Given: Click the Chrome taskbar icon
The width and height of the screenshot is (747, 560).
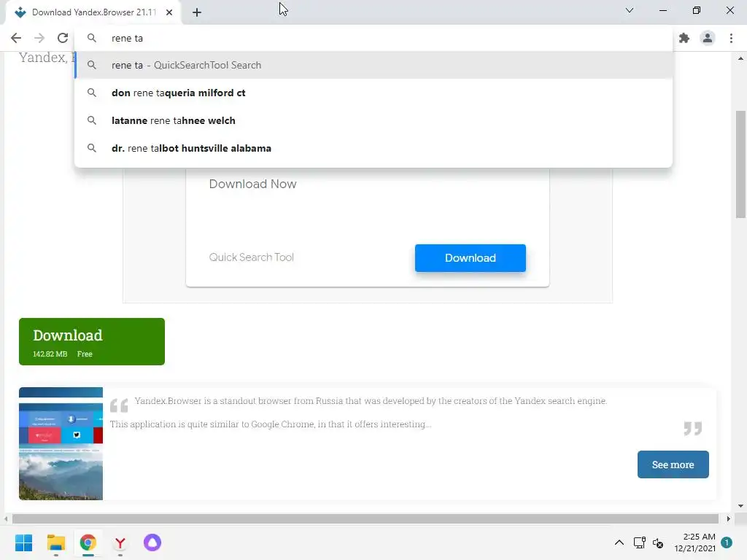Looking at the screenshot, I should tap(88, 542).
